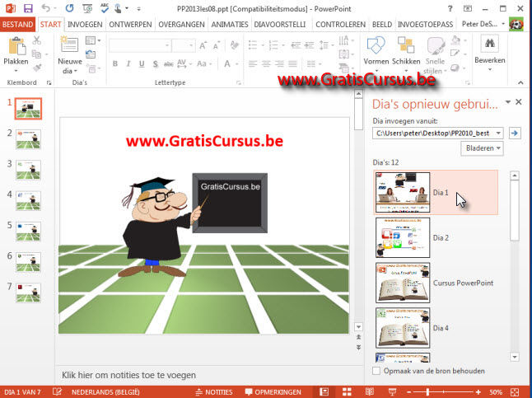Image resolution: width=532 pixels, height=398 pixels.
Task: Increase font size with the larger A icon
Action: 203,45
